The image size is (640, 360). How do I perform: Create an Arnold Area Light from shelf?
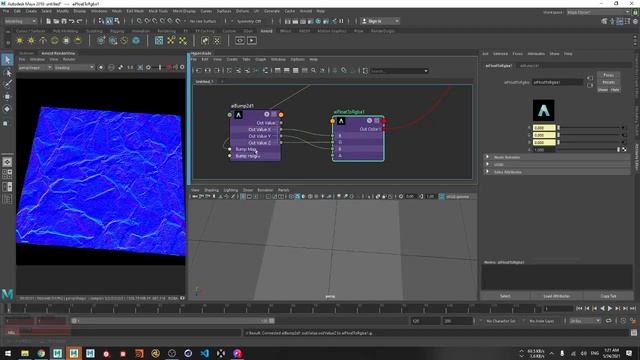point(20,40)
